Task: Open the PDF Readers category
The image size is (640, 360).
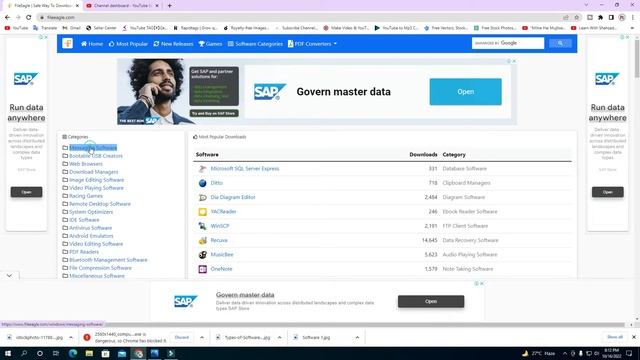Action: (84, 252)
